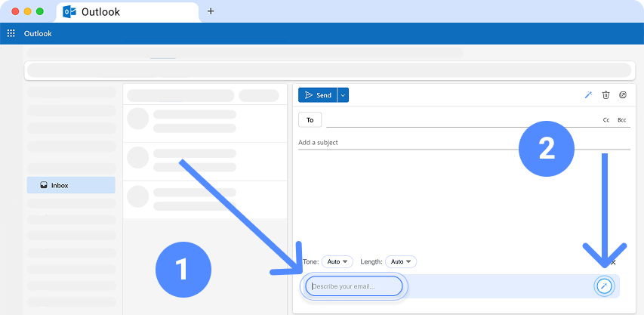
Task: Click the Add a subject field
Action: (464, 143)
